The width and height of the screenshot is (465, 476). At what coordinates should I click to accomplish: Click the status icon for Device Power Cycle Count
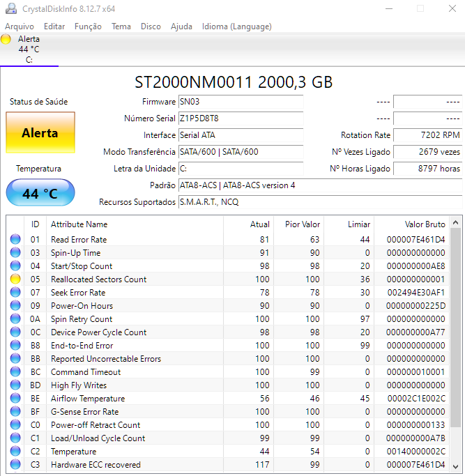[15, 332]
